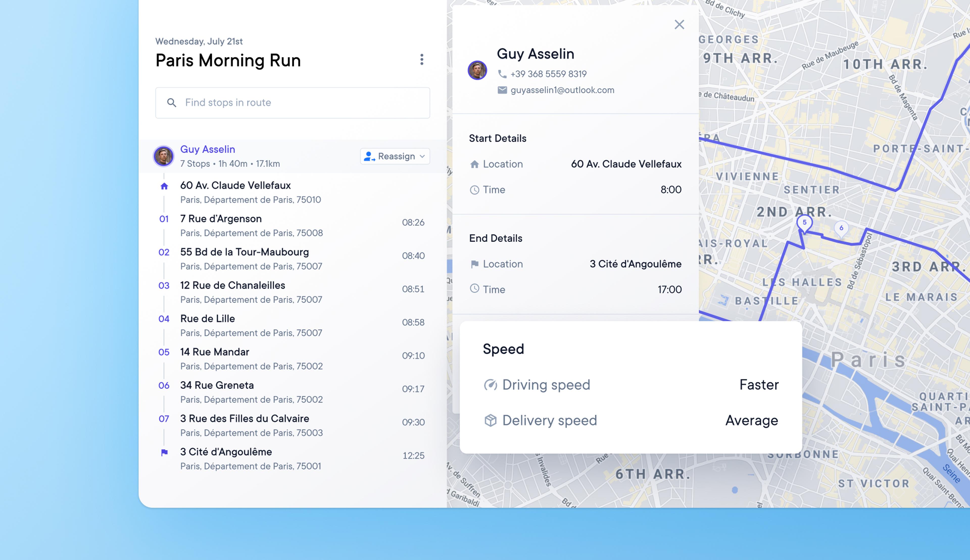Click the guyasselin1@outlook.com email link
The width and height of the screenshot is (970, 560).
[562, 90]
